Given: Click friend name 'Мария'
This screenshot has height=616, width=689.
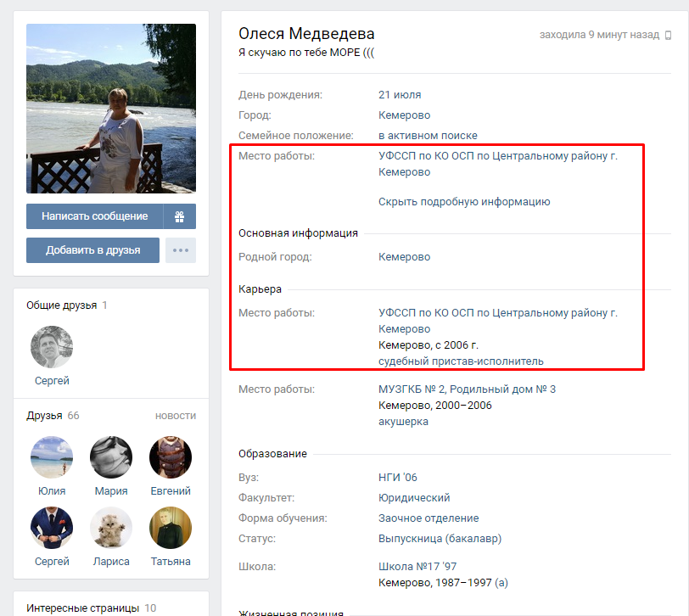Looking at the screenshot, I should [x=111, y=491].
